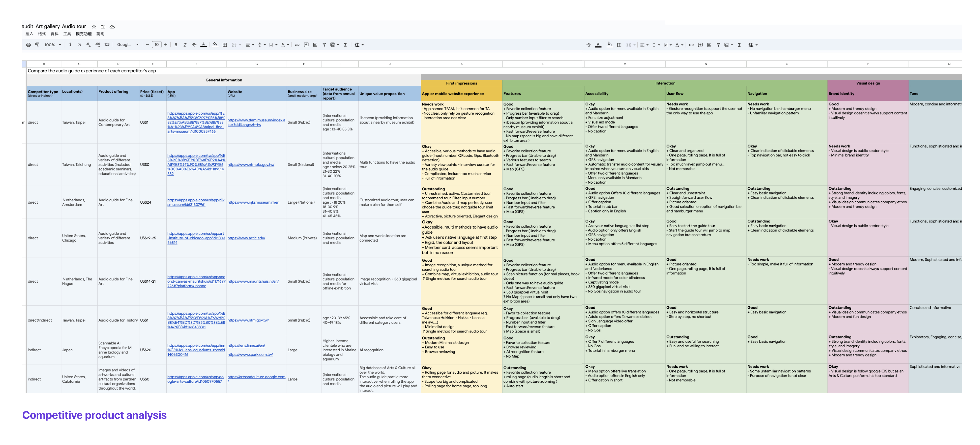980x445 pixels.
Task: Move document to folder icon
Action: point(103,27)
